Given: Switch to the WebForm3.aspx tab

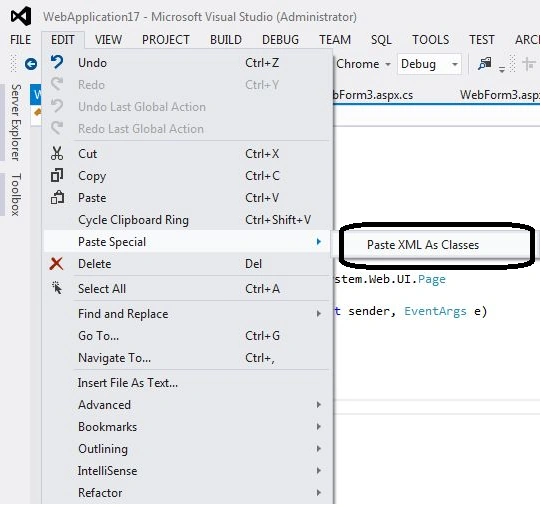Looking at the screenshot, I should click(x=500, y=95).
